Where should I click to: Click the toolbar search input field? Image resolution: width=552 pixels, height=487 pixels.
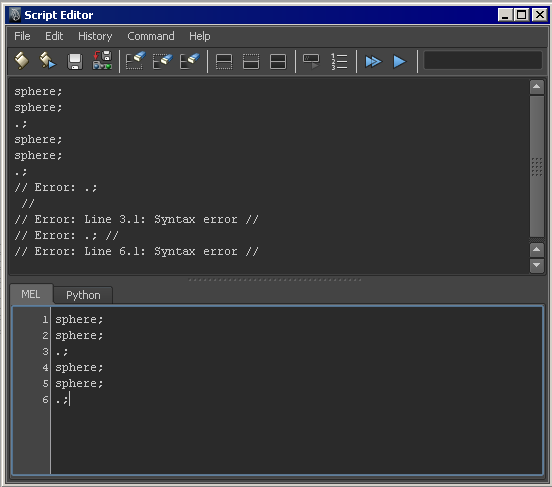(483, 61)
